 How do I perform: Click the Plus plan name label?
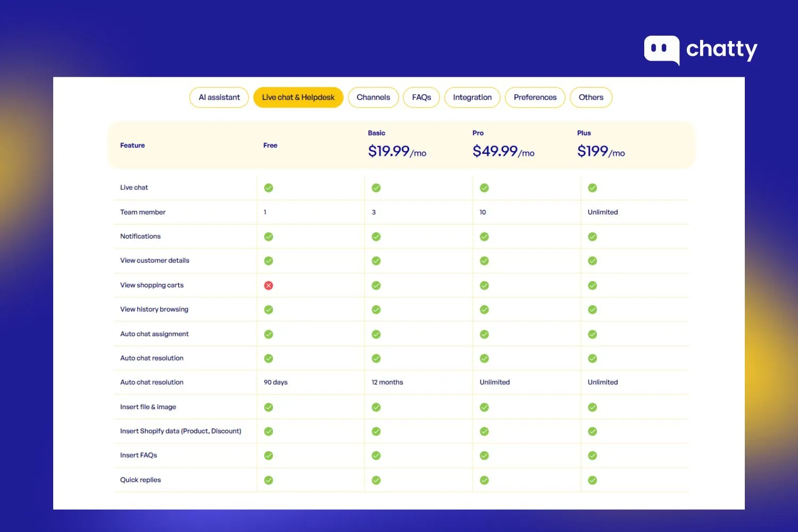[x=584, y=133]
